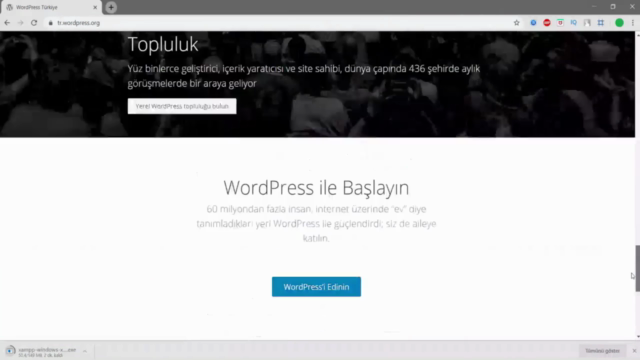Close the WordPress Türkiye tab

point(95,7)
